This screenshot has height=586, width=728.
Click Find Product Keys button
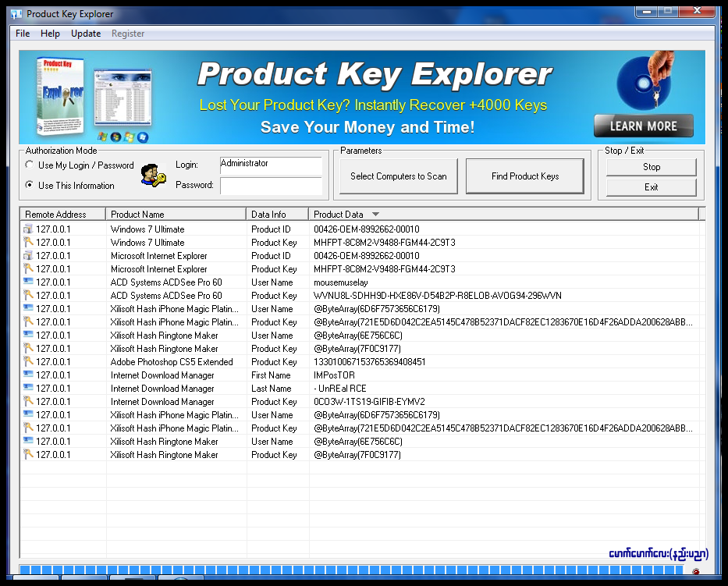tap(525, 176)
